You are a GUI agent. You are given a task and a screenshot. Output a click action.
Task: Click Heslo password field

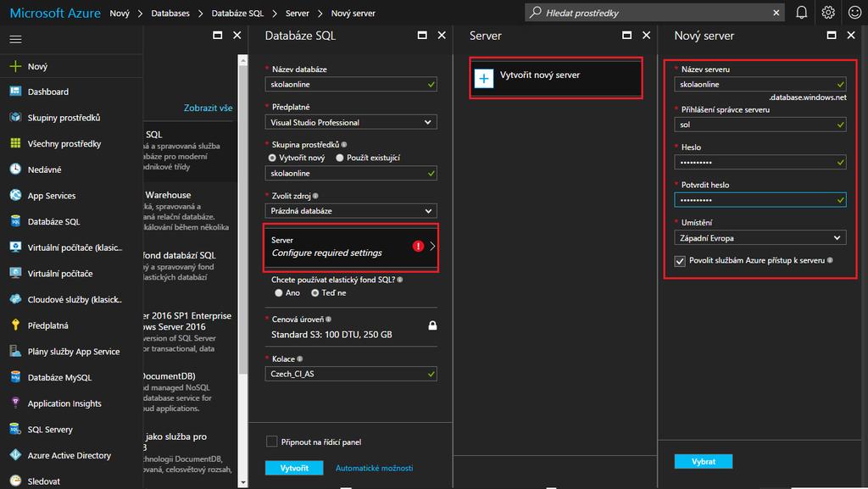point(760,162)
